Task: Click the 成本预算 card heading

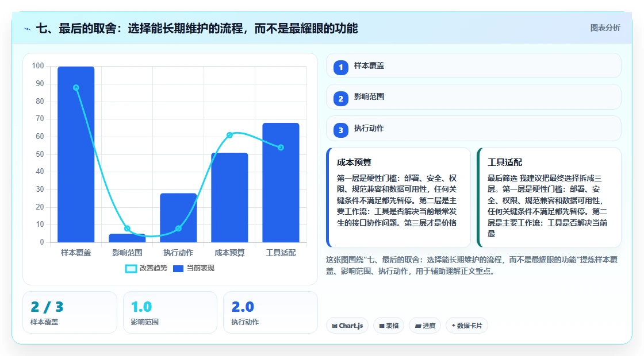Action: click(354, 162)
